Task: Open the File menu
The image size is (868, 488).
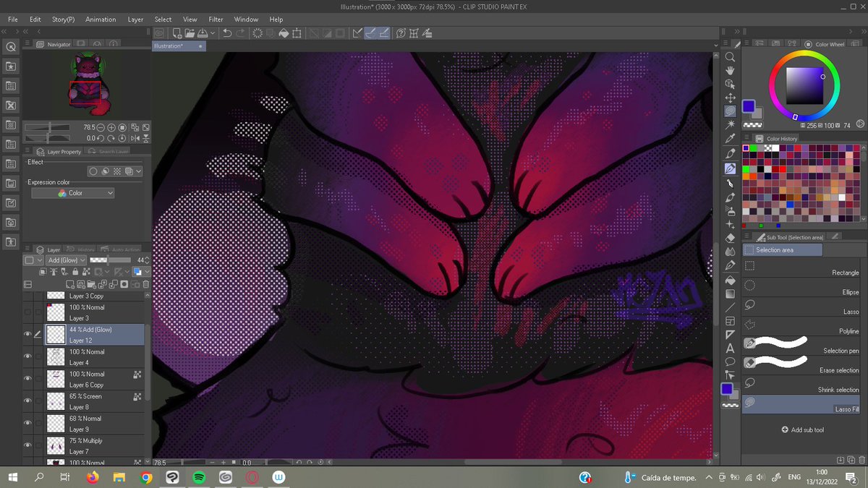Action: coord(13,20)
